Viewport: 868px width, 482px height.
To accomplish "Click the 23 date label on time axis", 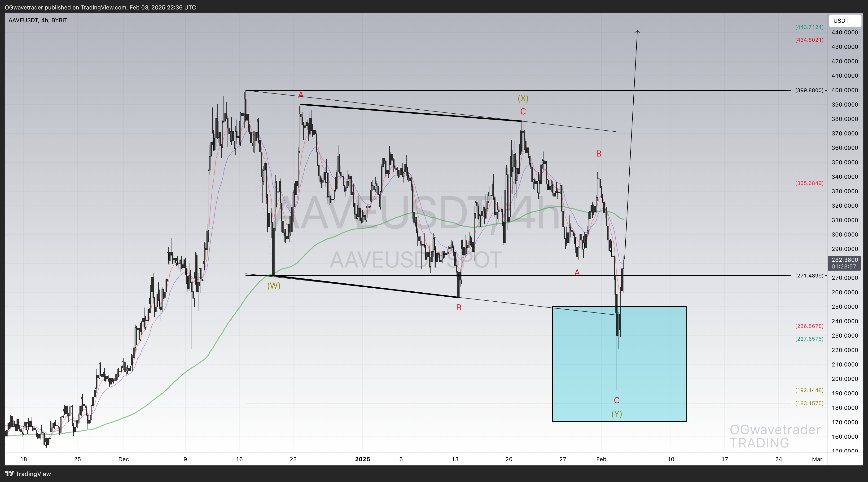I will (293, 459).
